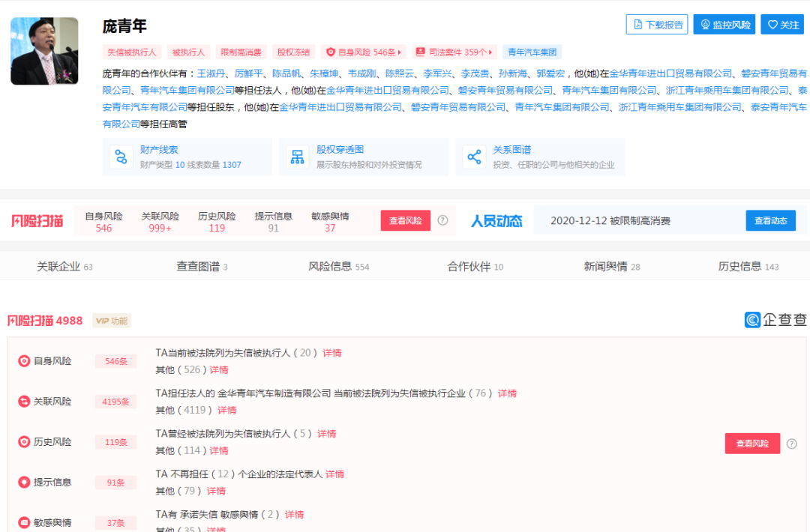Select 提示信息 91 in risk scan bar
The image size is (810, 532).
coord(273,222)
